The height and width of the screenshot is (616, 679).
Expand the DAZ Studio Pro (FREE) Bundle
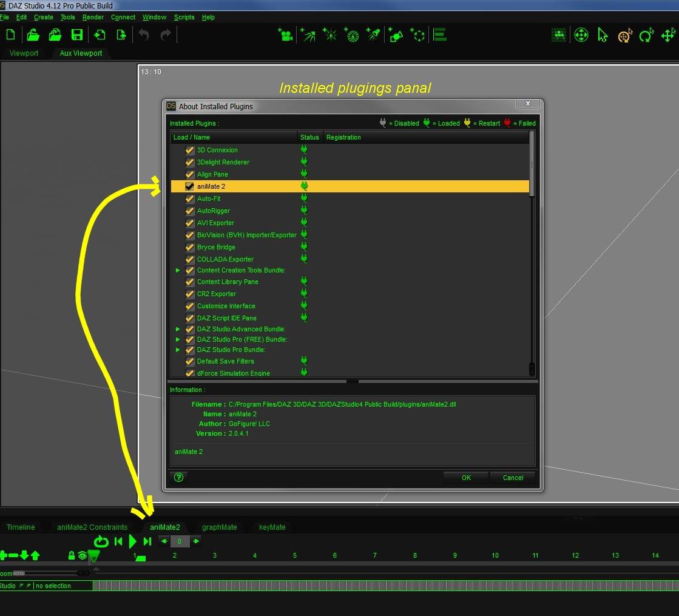coord(178,340)
